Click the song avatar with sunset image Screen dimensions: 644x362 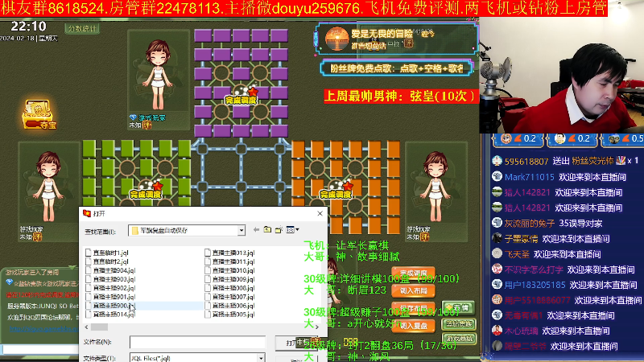[336, 39]
